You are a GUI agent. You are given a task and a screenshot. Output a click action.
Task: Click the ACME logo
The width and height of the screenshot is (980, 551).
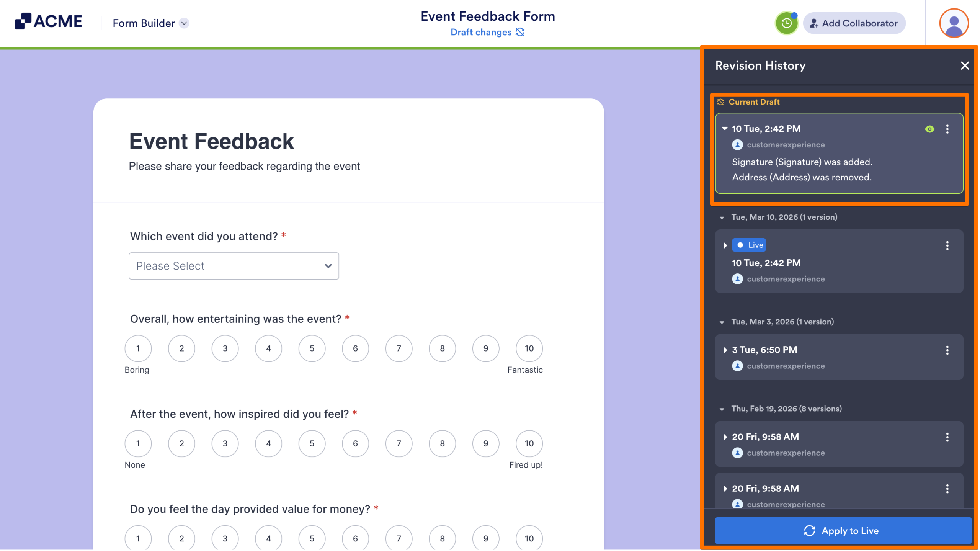tap(49, 21)
